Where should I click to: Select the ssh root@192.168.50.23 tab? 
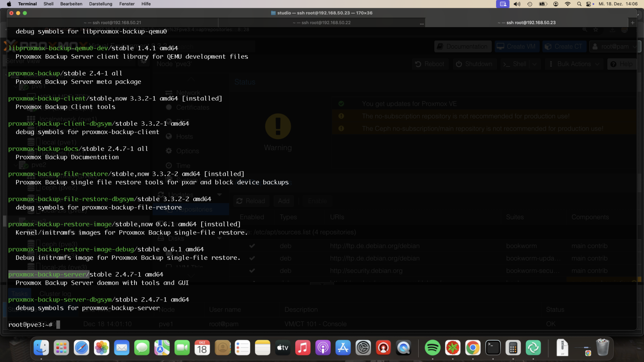(x=527, y=23)
